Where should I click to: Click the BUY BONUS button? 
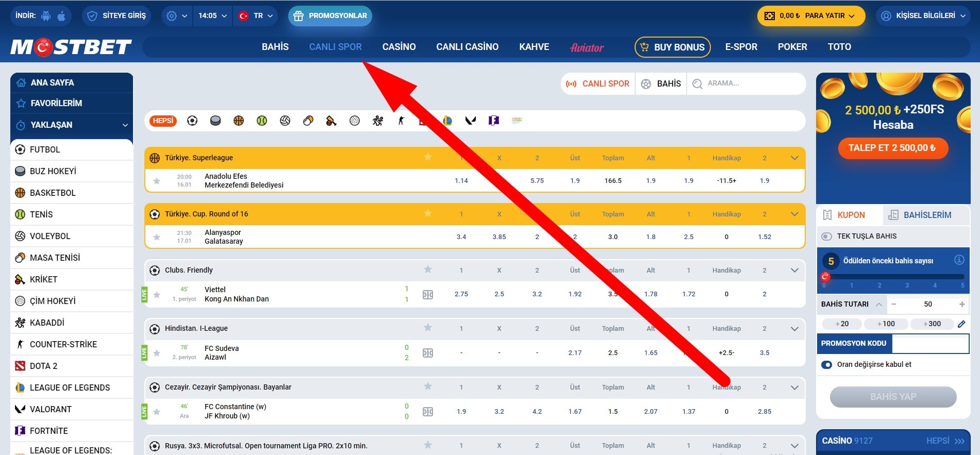point(673,47)
